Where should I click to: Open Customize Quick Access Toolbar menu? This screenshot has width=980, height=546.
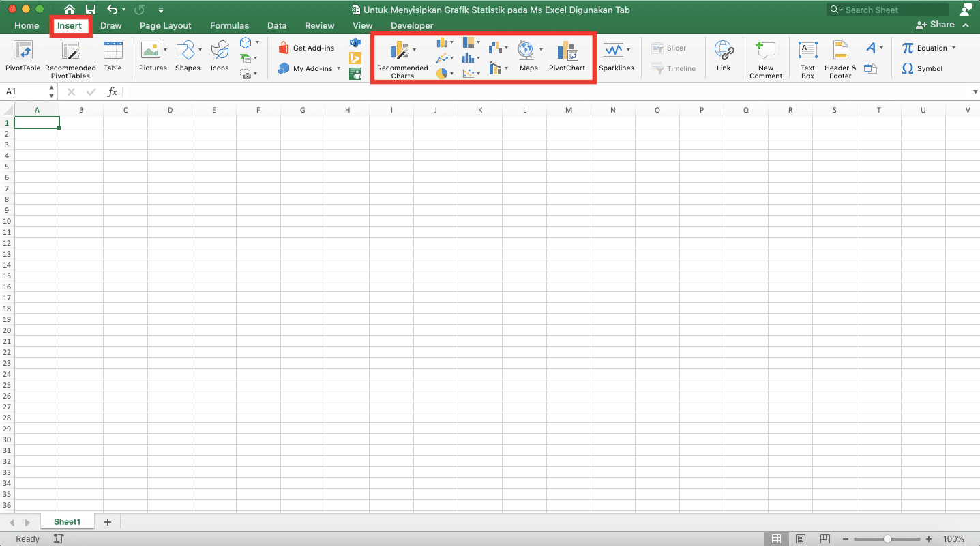point(161,10)
